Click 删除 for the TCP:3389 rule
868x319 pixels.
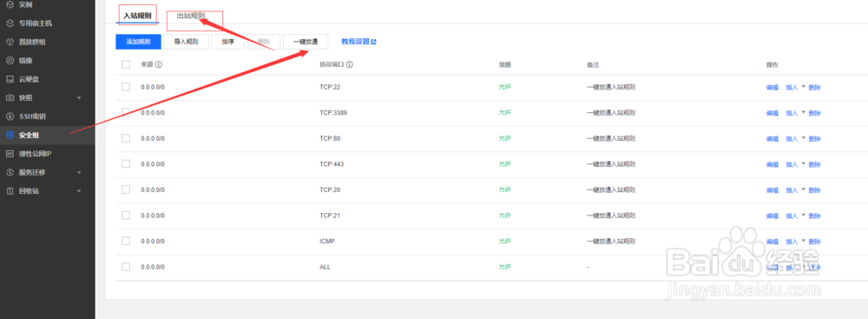pos(814,113)
